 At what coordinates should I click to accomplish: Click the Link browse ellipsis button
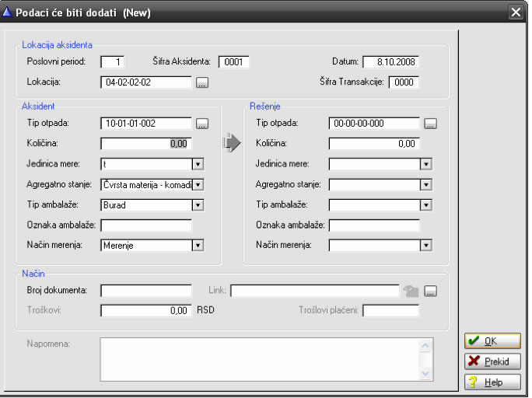point(430,291)
